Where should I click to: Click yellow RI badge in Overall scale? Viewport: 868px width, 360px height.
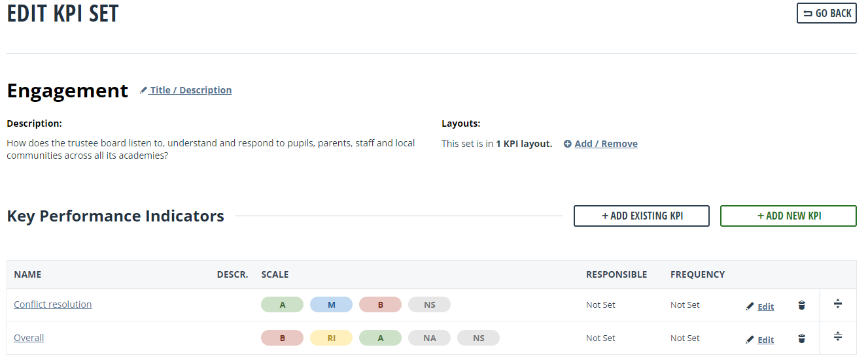pos(331,338)
